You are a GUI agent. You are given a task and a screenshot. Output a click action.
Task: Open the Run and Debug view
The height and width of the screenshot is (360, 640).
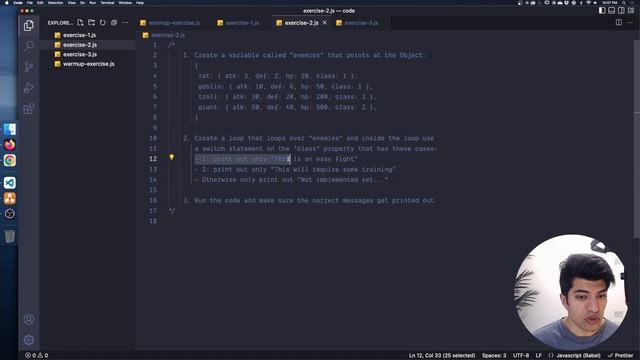click(x=29, y=87)
